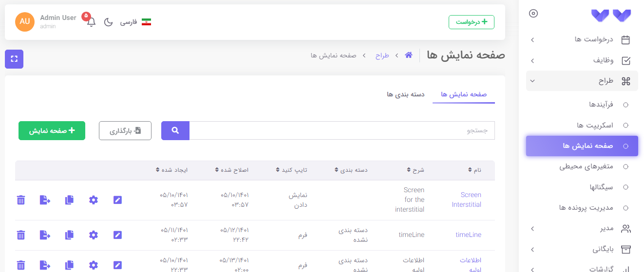644x272 pixels.
Task: Edit the Screen Interstitial screen
Action: pos(117,199)
